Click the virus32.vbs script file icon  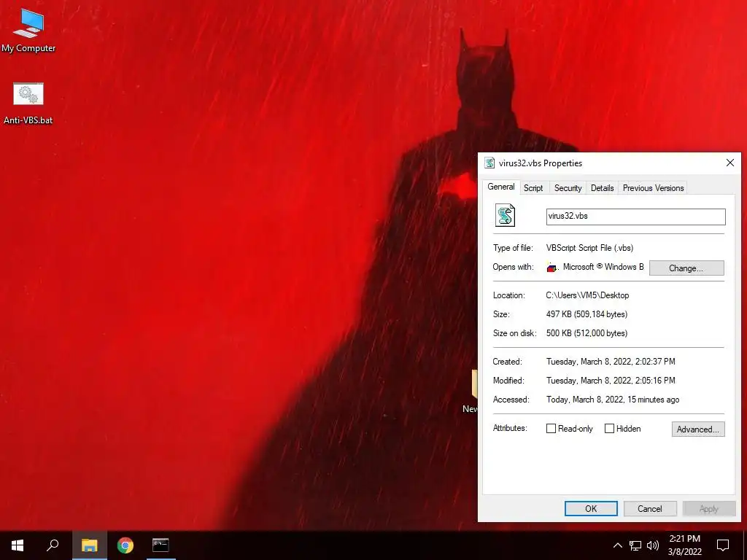[505, 215]
